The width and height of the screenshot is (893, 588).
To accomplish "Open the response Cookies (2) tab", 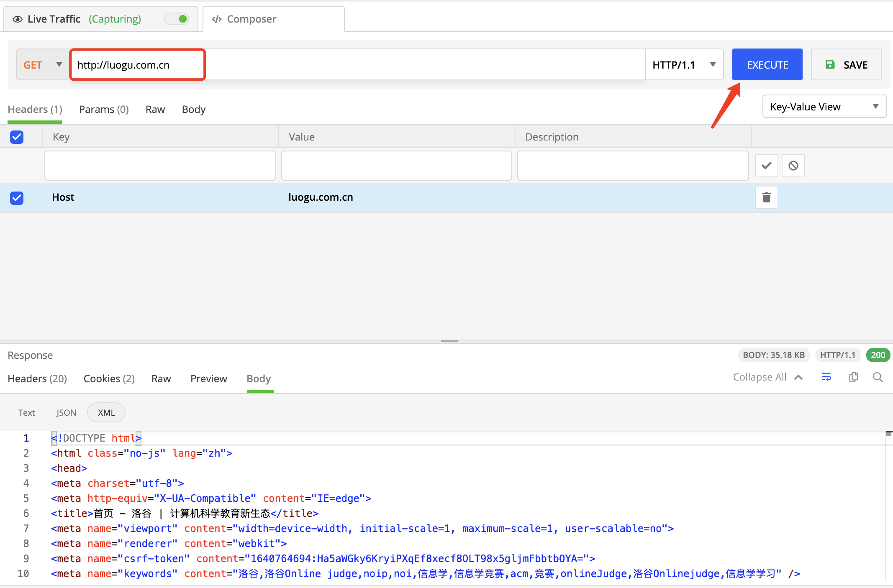I will (109, 379).
